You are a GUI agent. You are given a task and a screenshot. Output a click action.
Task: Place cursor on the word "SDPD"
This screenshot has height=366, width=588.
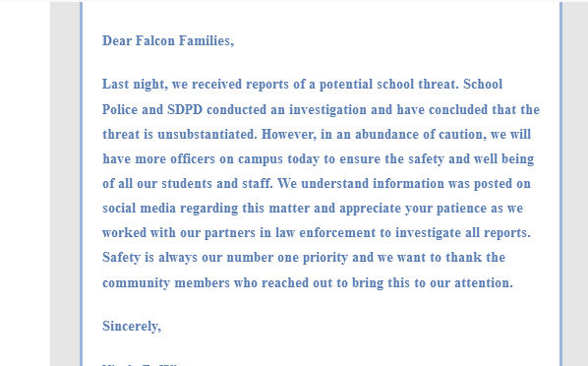(185, 109)
